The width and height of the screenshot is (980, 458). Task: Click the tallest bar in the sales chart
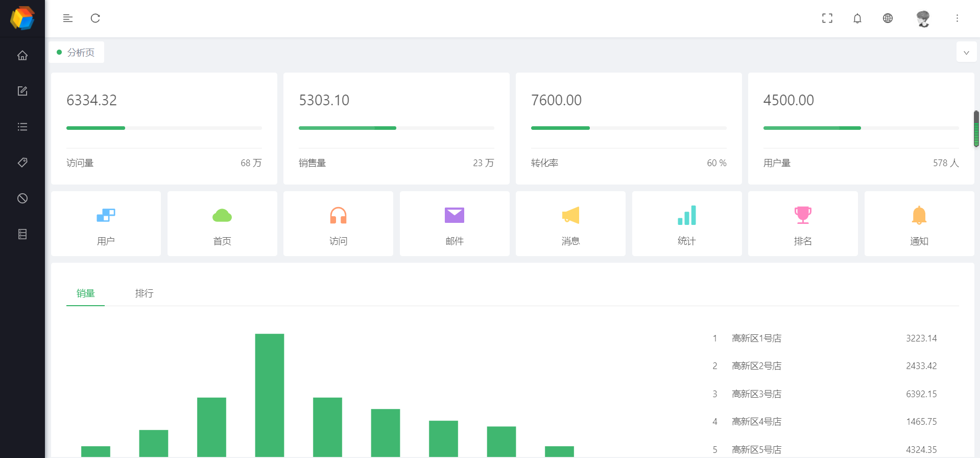tap(270, 395)
